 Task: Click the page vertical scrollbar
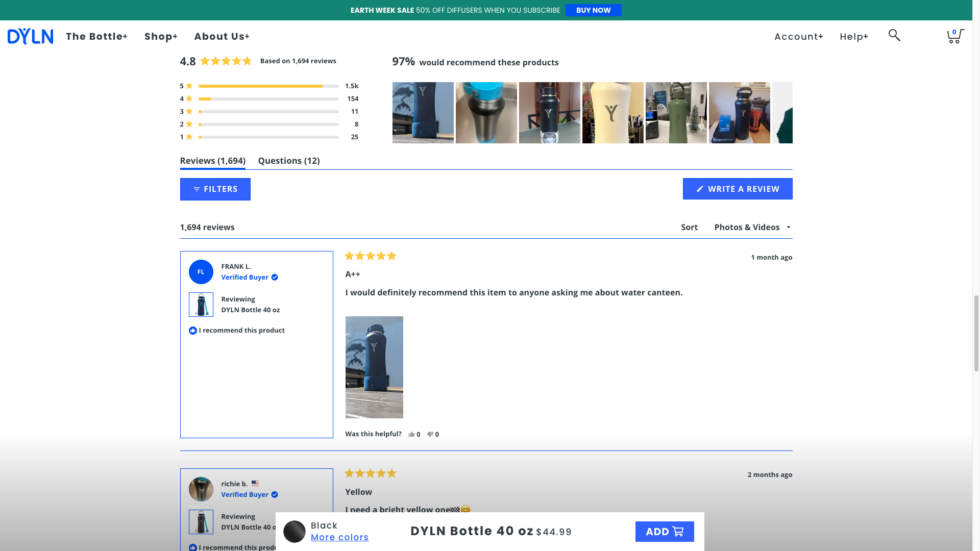coord(976,333)
